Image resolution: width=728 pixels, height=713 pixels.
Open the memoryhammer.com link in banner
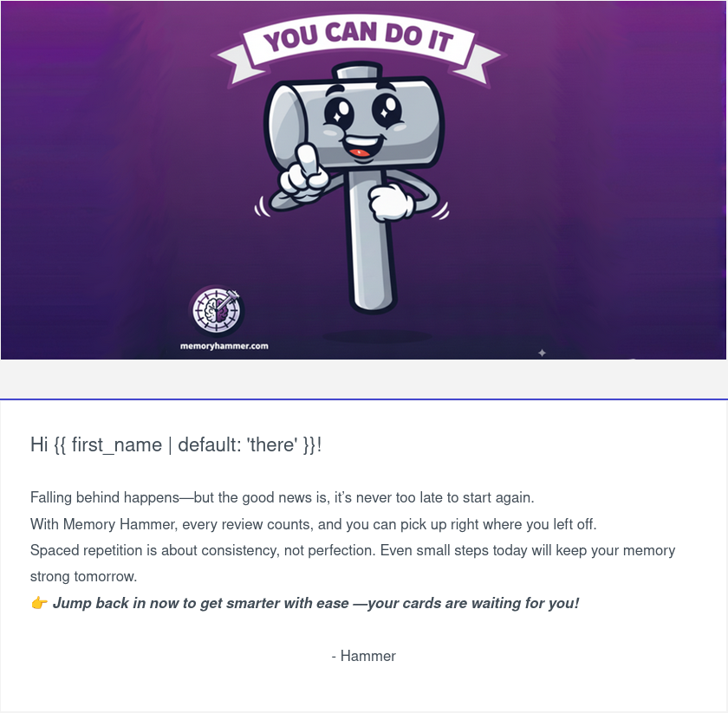coord(224,346)
